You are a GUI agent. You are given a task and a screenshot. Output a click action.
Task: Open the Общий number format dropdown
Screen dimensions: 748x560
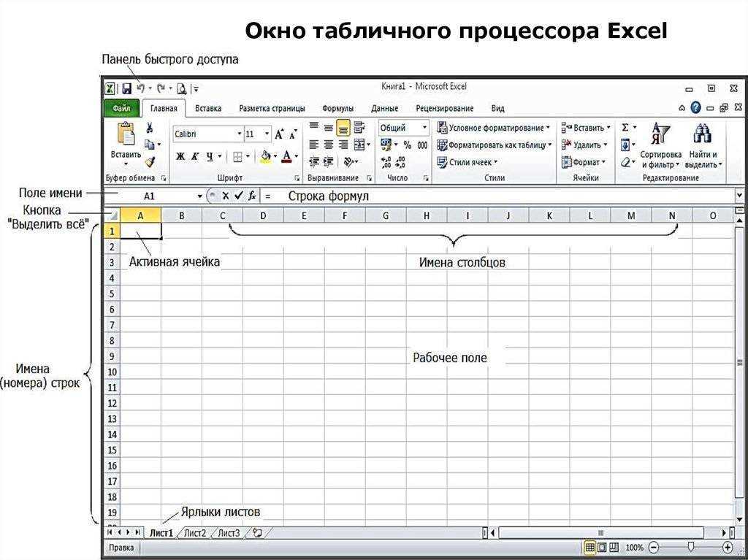click(x=424, y=127)
